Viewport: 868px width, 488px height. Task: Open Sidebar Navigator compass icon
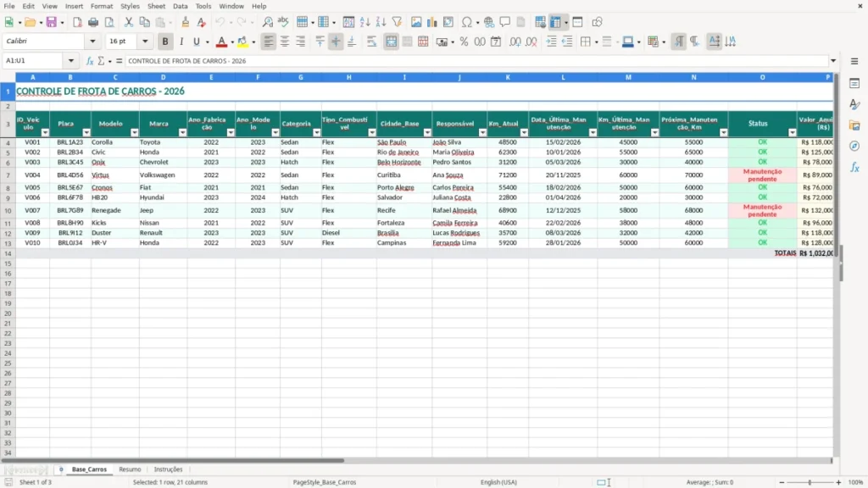pos(854,146)
